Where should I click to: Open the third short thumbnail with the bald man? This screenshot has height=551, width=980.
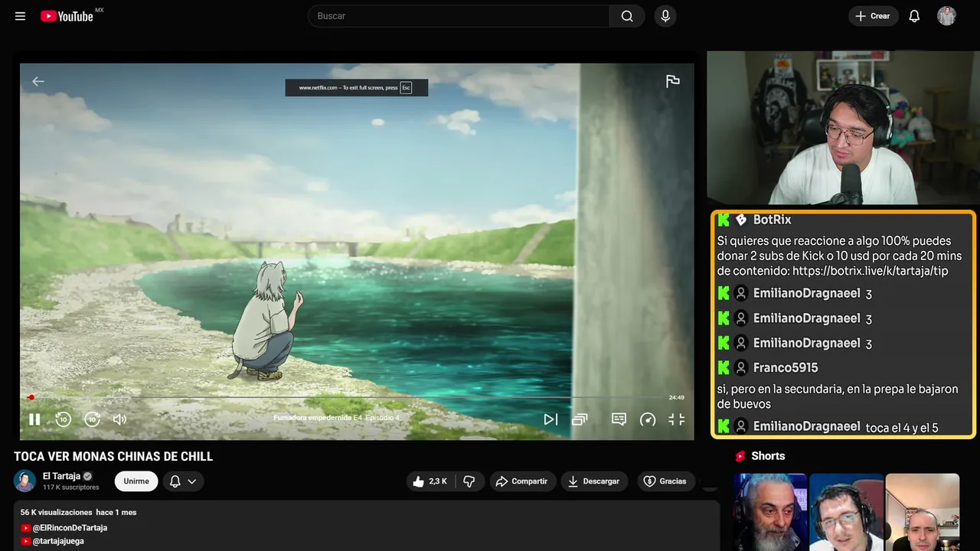922,512
